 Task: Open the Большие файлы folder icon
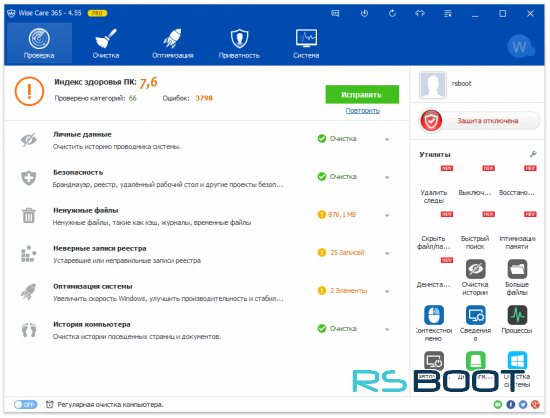click(x=517, y=269)
